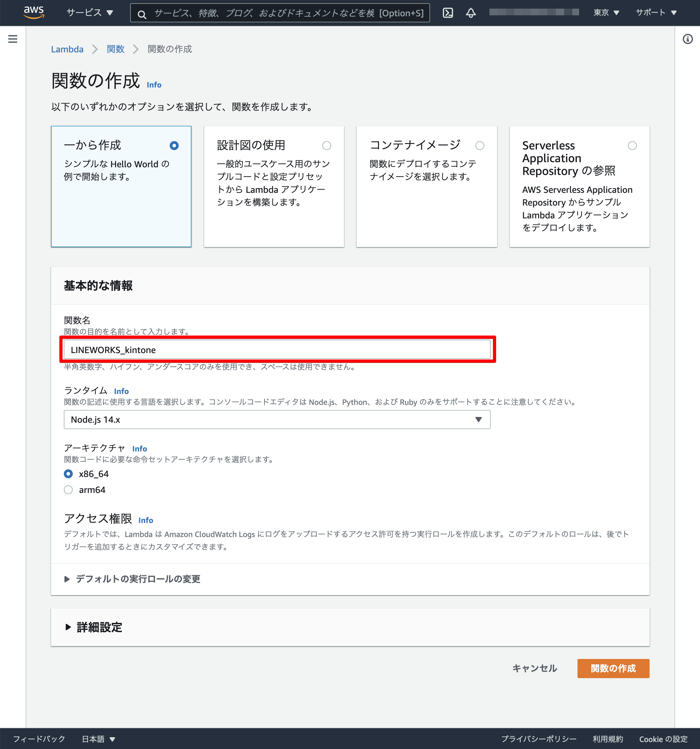Click the 関数名 input field
Image resolution: width=700 pixels, height=749 pixels.
click(x=277, y=350)
